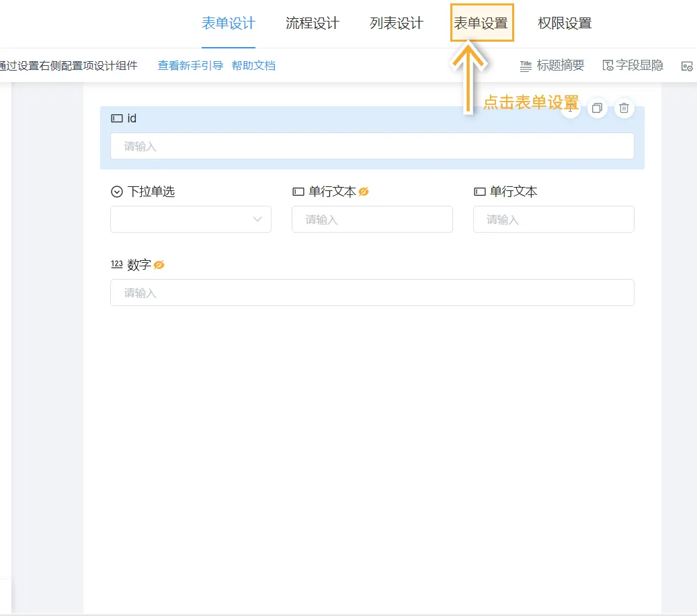The width and height of the screenshot is (697, 616).
Task: Click the circled chevron icon beside 下拉单选
Action: 117,192
